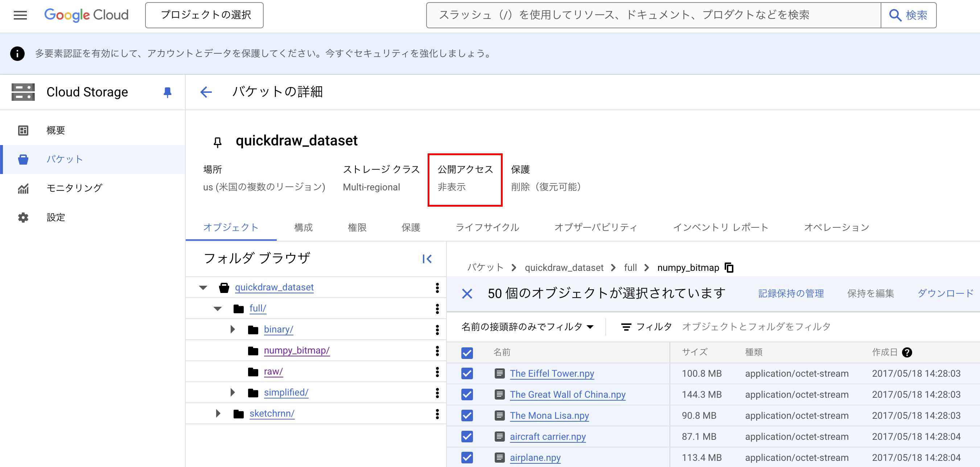Collapse the folder browser panel
Viewport: 980px width, 467px height.
point(427,259)
